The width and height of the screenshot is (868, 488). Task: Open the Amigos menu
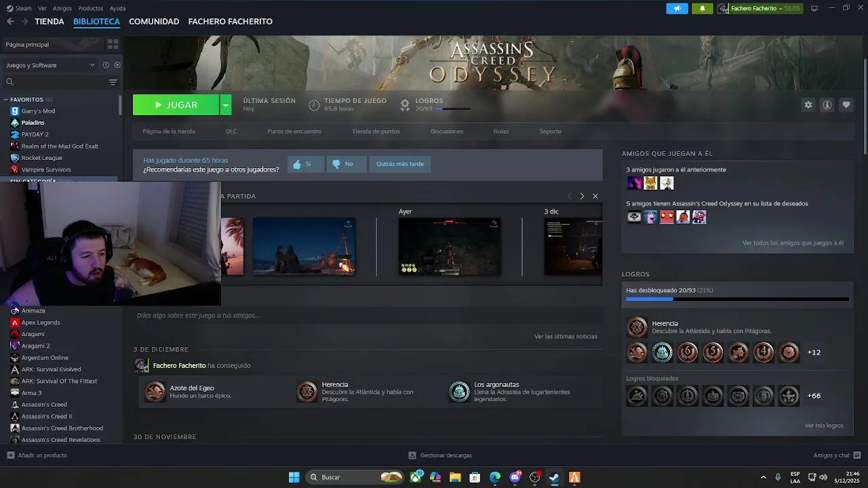pyautogui.click(x=62, y=8)
